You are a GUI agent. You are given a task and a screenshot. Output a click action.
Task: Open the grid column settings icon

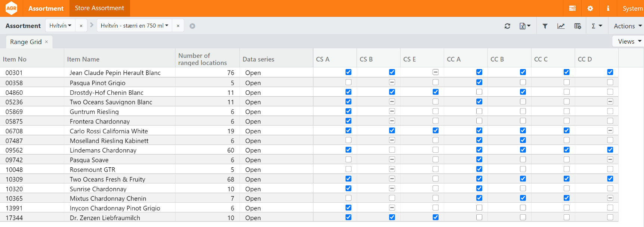578,26
